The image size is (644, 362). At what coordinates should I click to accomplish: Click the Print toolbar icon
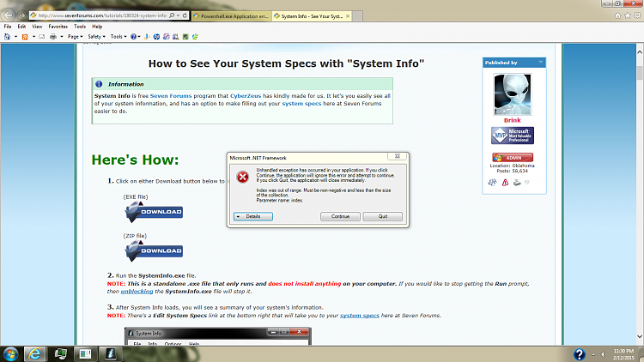click(x=53, y=37)
